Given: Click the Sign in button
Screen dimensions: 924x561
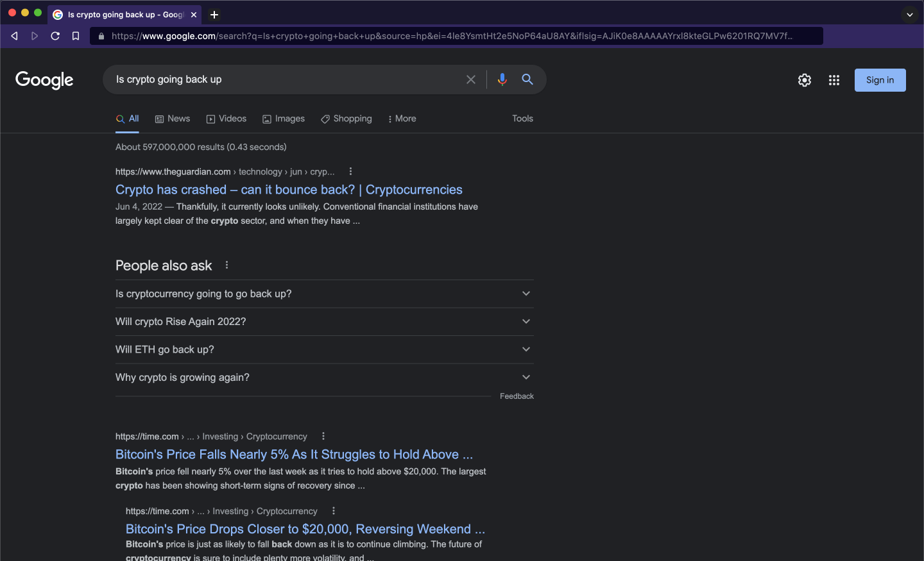Looking at the screenshot, I should (x=880, y=80).
